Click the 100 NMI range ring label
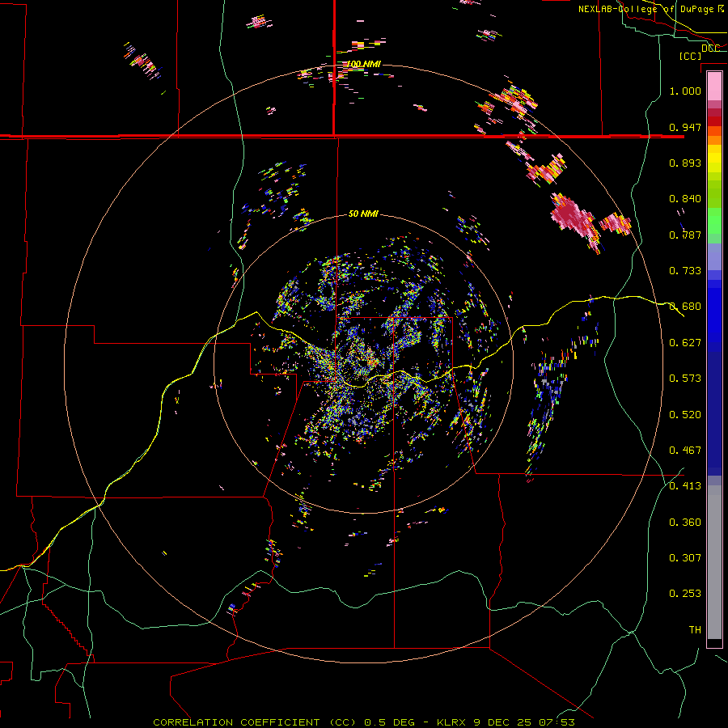 click(364, 64)
